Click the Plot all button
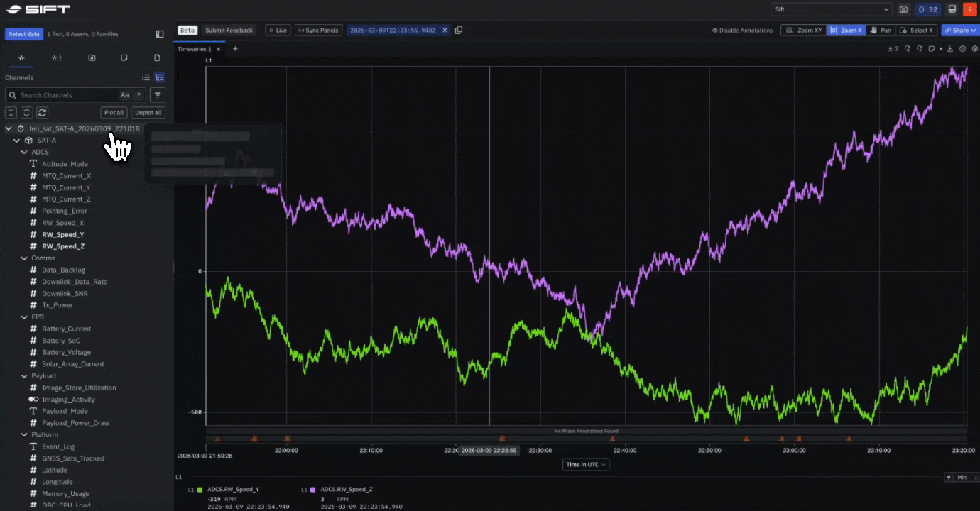 click(113, 112)
